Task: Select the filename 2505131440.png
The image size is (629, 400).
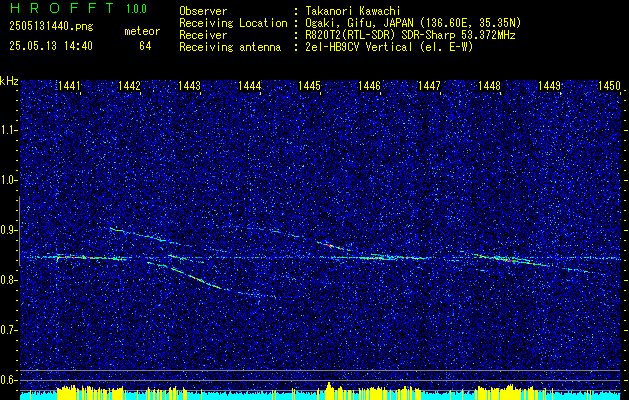Action: (51, 27)
